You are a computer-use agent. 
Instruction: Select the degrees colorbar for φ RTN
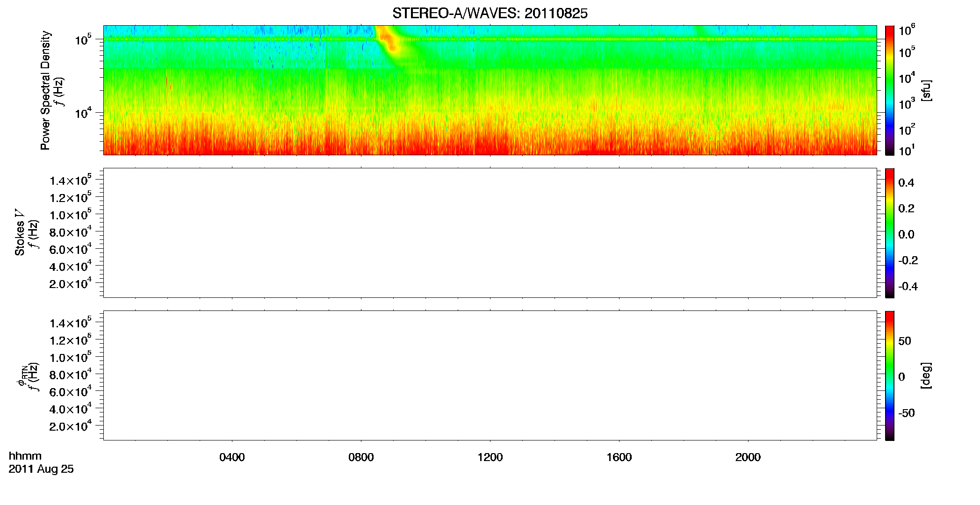pos(890,375)
